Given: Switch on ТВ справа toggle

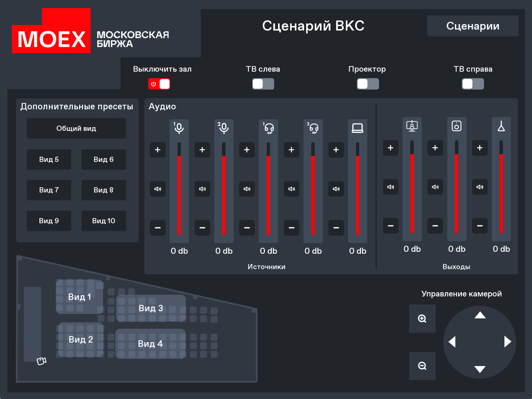Looking at the screenshot, I should pos(472,84).
